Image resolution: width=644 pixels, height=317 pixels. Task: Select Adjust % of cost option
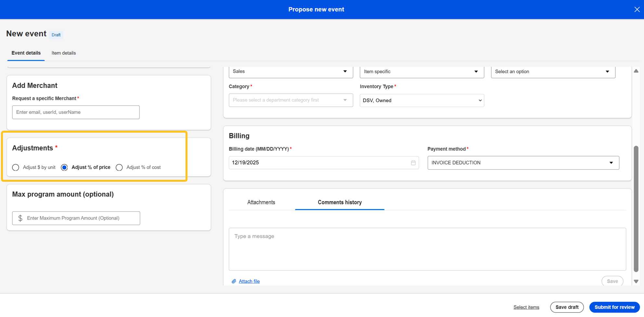119,167
